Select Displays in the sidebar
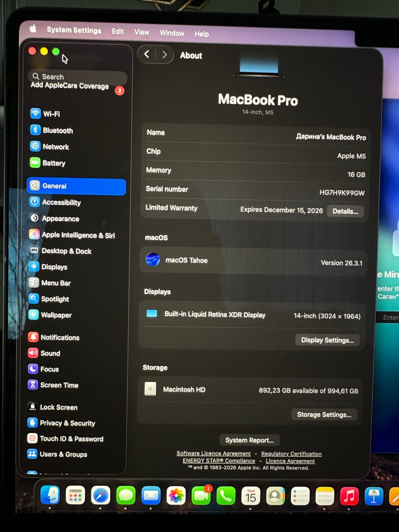The height and width of the screenshot is (532, 399). tap(48, 267)
